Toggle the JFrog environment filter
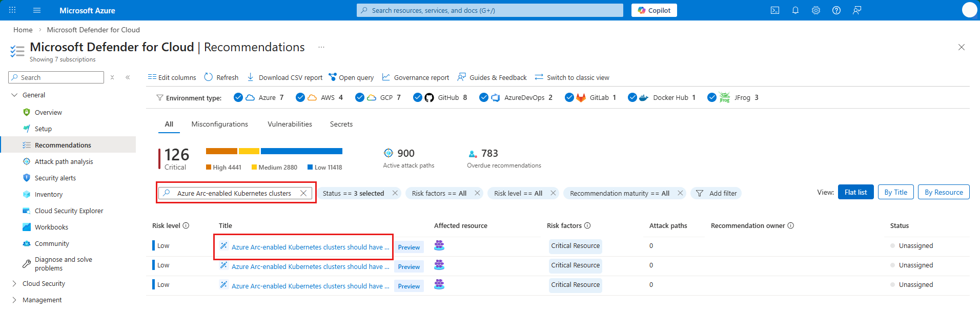980x312 pixels. [x=712, y=97]
